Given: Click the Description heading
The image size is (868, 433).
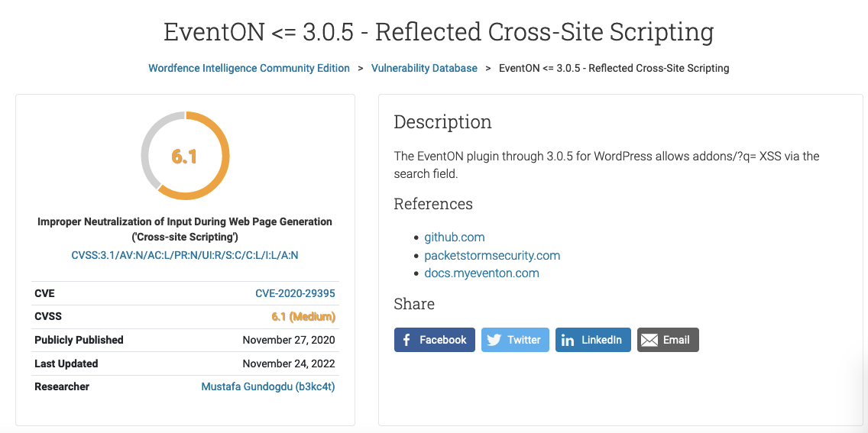Looking at the screenshot, I should (x=443, y=122).
